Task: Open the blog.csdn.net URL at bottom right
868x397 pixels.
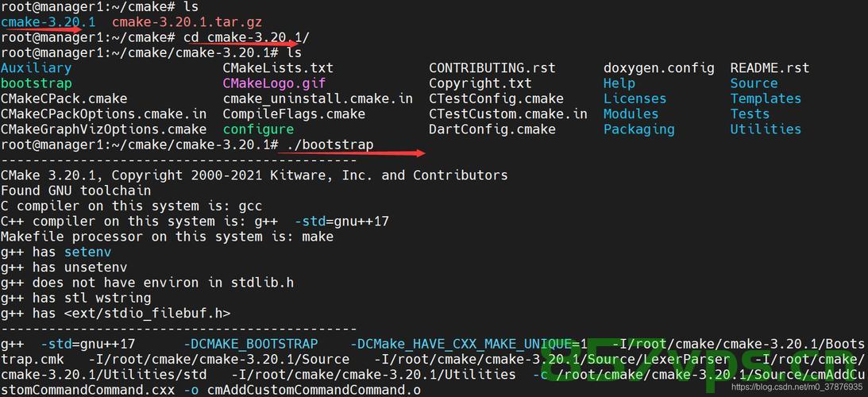Action: [797, 387]
